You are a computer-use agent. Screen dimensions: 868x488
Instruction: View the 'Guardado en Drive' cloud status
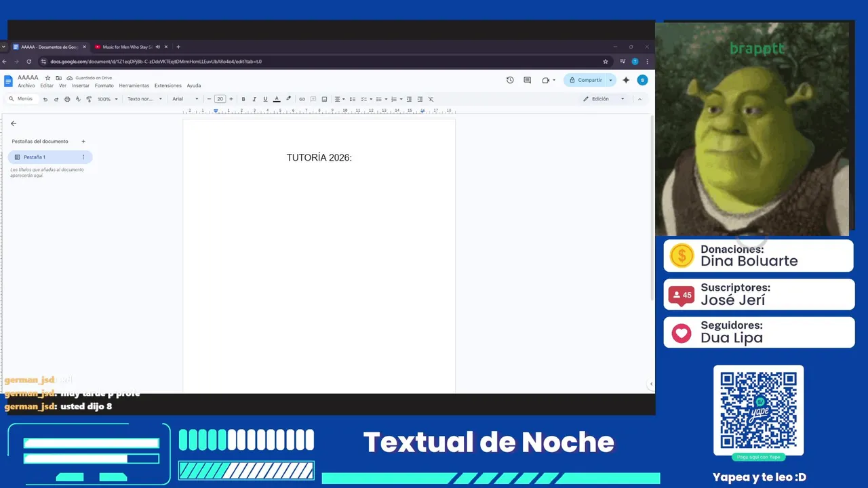(x=90, y=78)
